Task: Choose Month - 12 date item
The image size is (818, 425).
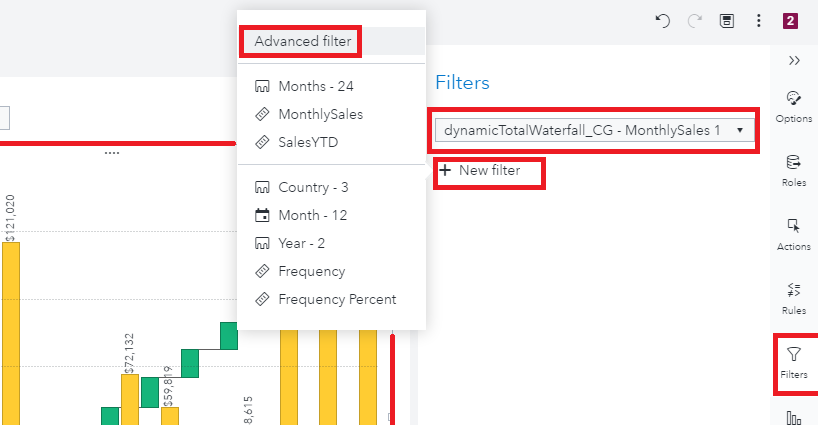Action: [314, 215]
